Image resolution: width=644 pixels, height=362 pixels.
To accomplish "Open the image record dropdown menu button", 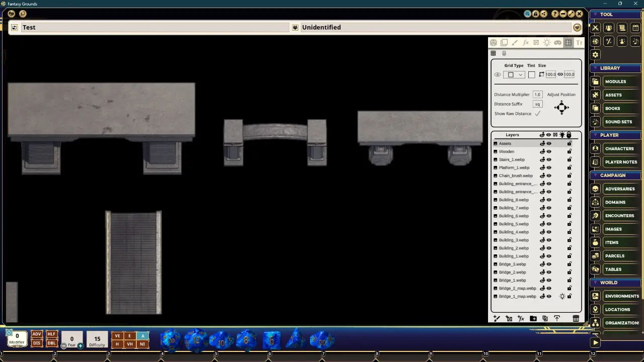I will [577, 28].
